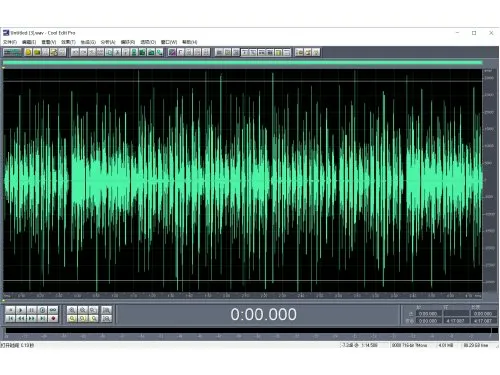
Task: Click the yellow Zoom In Vertically icon
Action: point(72,318)
